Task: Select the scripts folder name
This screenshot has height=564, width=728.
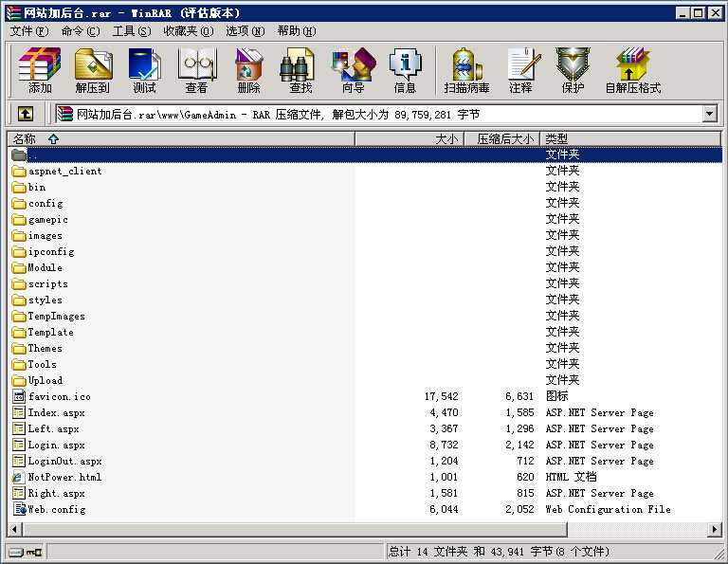Action: 47,284
